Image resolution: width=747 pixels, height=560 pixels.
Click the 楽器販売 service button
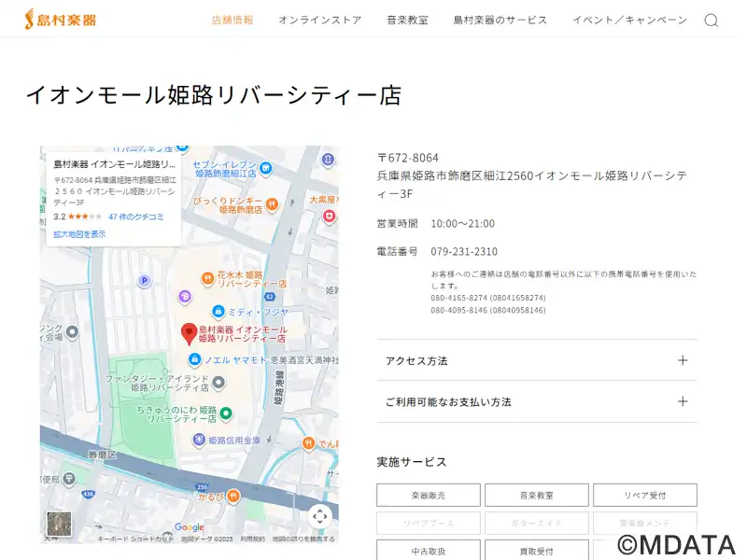click(x=429, y=496)
